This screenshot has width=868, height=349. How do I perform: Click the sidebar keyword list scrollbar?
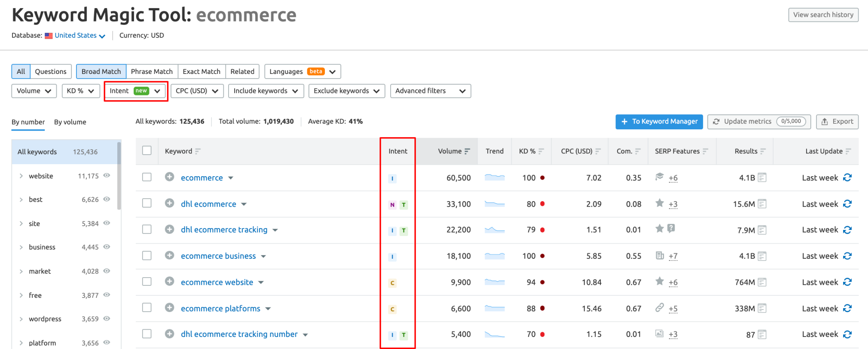[x=119, y=176]
